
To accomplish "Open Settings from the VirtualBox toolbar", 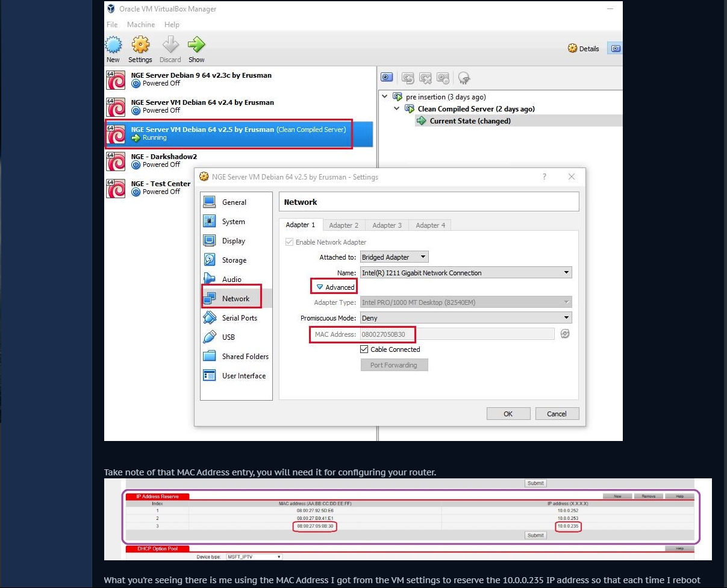I will (x=140, y=49).
